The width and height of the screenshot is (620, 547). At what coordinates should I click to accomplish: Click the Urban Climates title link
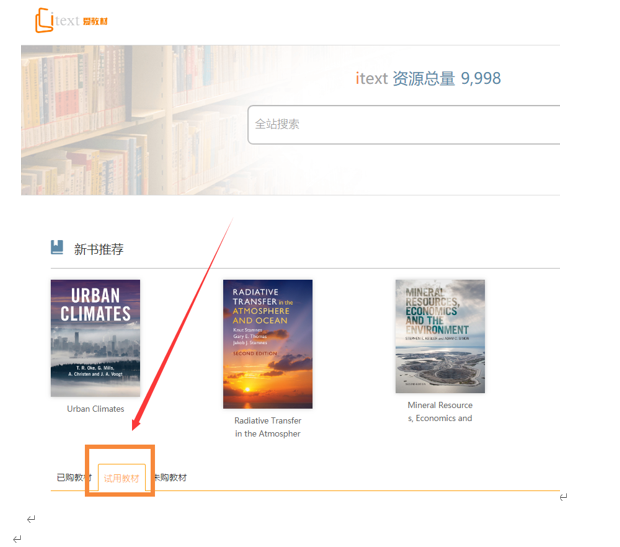[x=95, y=409]
